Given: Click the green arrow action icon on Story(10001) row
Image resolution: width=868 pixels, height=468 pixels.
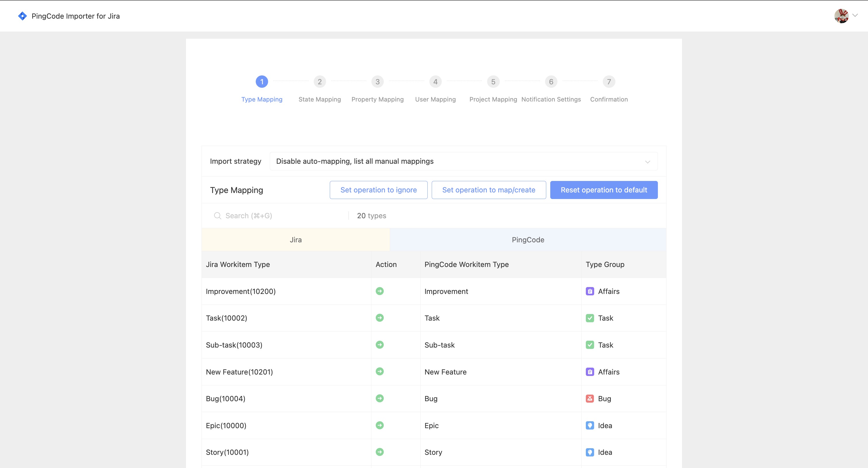Looking at the screenshot, I should (x=380, y=452).
